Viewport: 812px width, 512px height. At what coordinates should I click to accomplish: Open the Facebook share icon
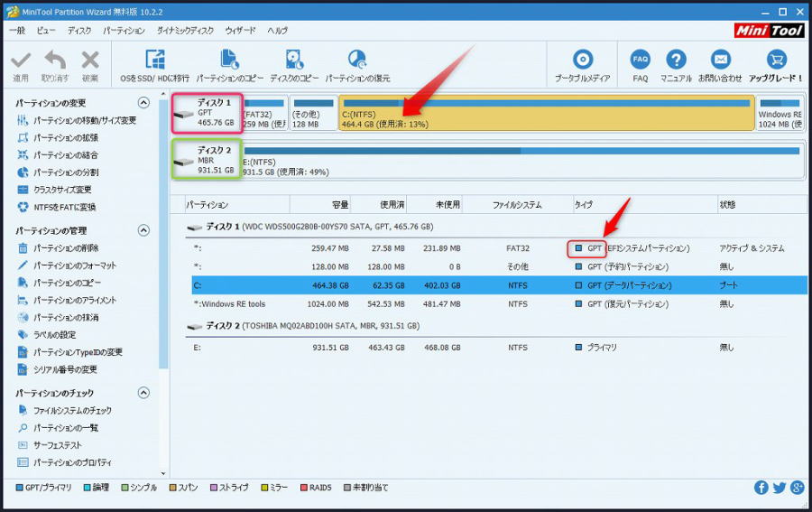[761, 487]
